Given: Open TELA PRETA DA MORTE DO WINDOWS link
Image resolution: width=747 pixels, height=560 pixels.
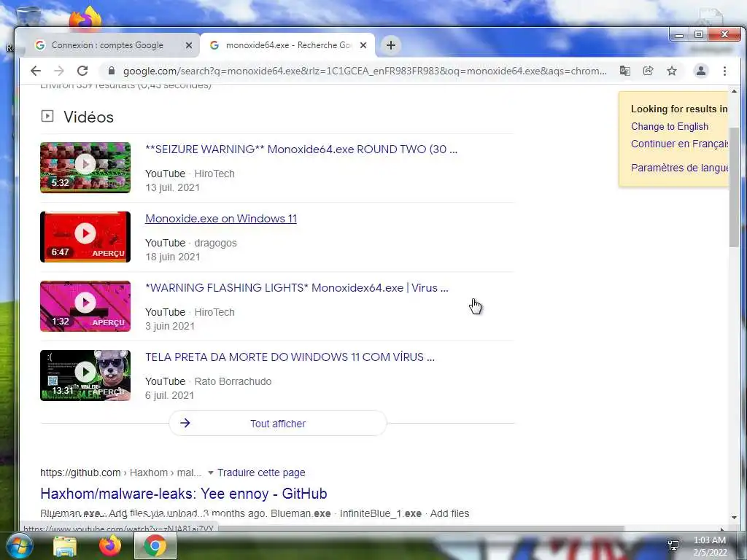Looking at the screenshot, I should (290, 357).
